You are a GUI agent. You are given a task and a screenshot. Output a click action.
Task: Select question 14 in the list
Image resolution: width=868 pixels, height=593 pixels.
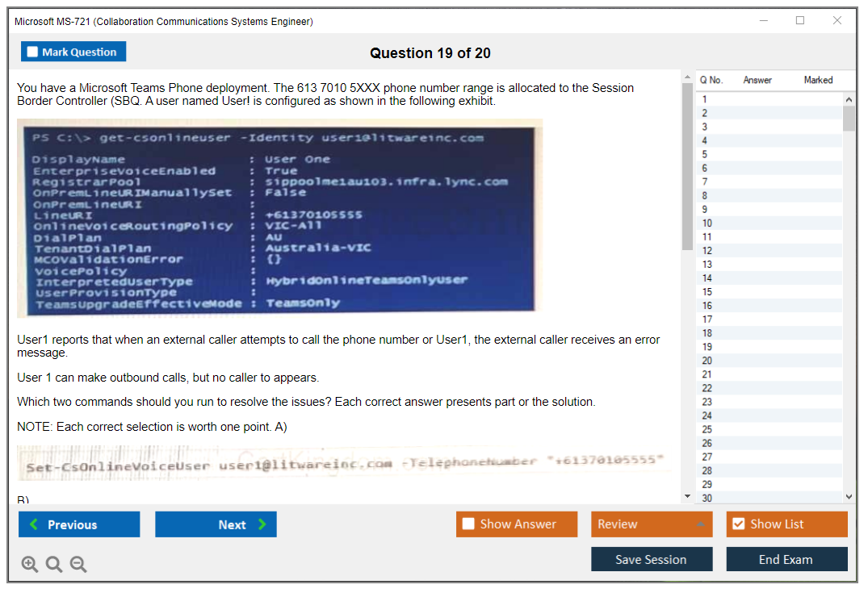pyautogui.click(x=770, y=278)
